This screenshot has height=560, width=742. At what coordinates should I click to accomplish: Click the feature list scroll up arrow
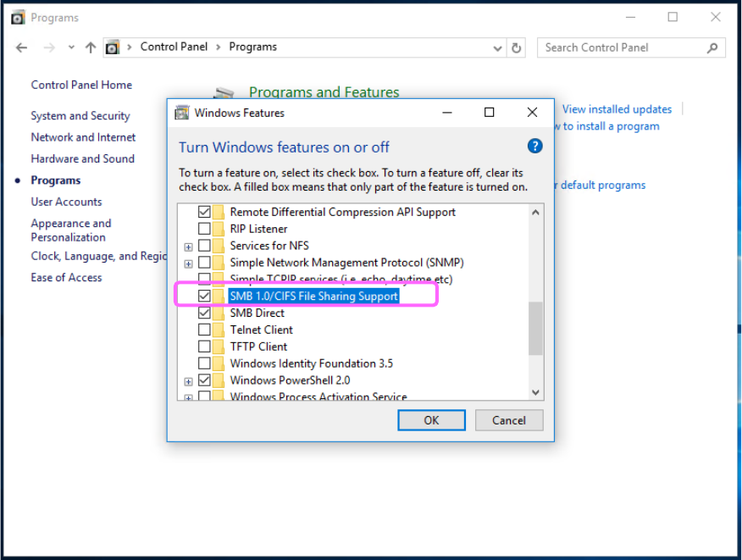coord(535,212)
